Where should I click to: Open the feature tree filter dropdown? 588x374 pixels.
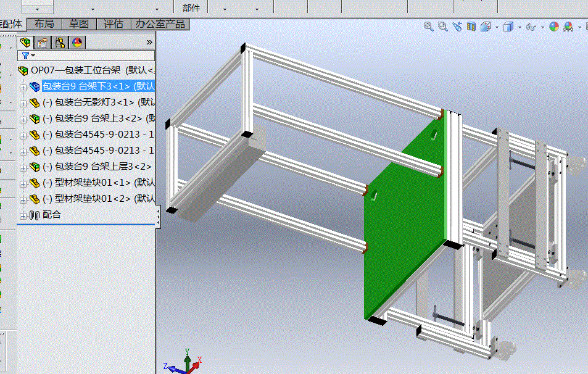point(28,56)
